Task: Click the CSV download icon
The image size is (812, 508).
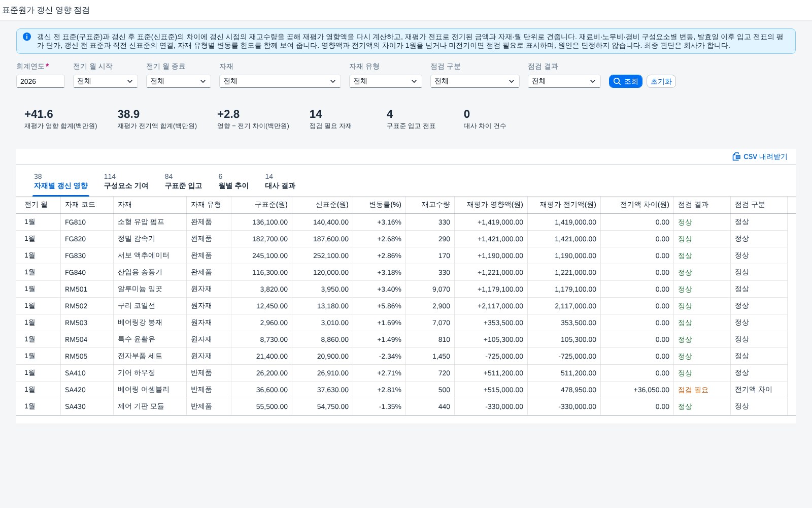Action: tap(736, 156)
